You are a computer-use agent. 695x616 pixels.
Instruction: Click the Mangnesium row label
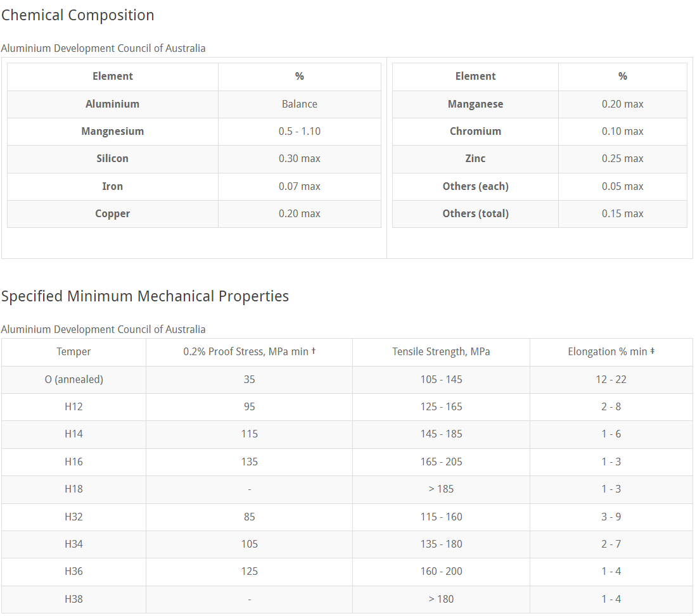click(x=112, y=131)
